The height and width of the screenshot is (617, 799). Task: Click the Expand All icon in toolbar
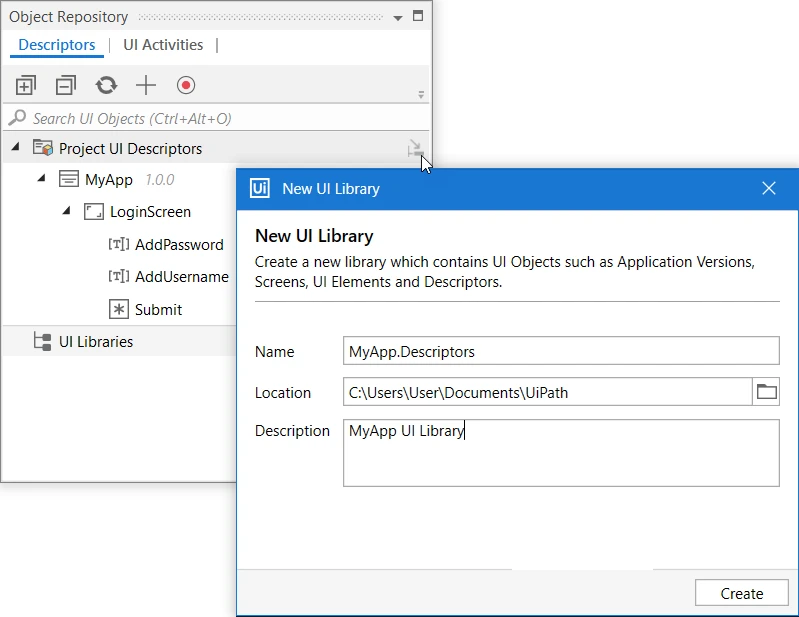(x=25, y=85)
